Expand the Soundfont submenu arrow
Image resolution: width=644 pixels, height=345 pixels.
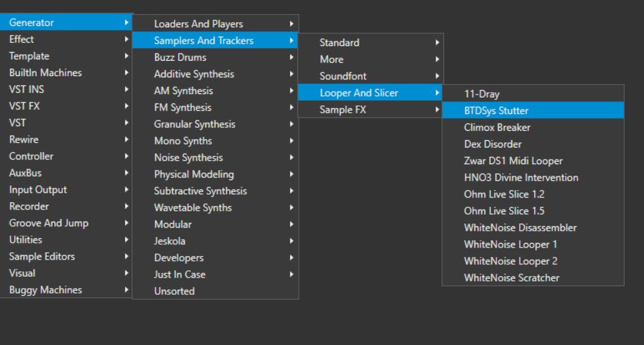[437, 76]
